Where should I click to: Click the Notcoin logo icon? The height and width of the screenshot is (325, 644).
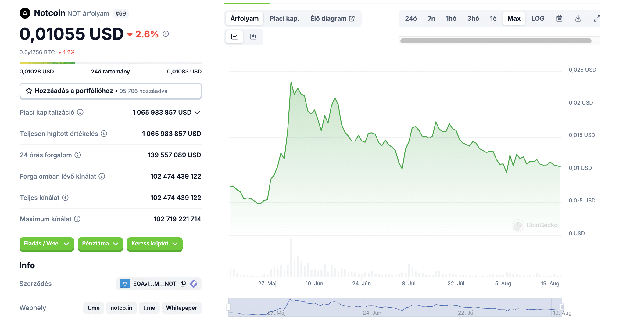coord(25,13)
